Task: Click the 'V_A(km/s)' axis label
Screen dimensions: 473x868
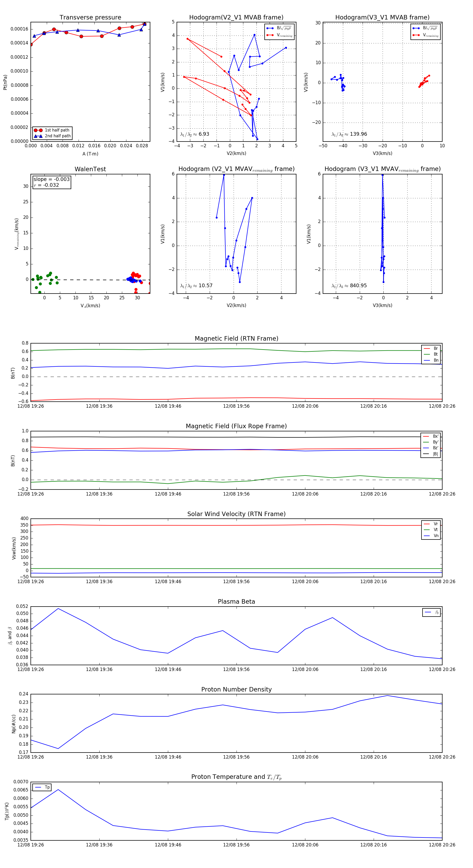Action: pos(90,306)
